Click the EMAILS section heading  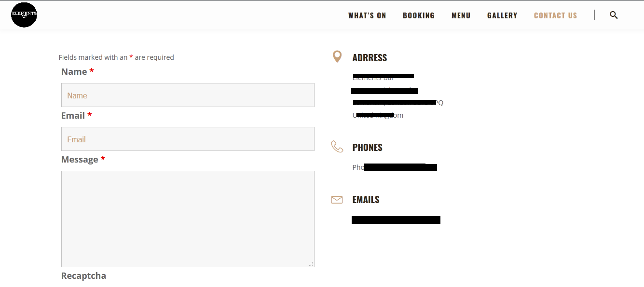pos(366,199)
